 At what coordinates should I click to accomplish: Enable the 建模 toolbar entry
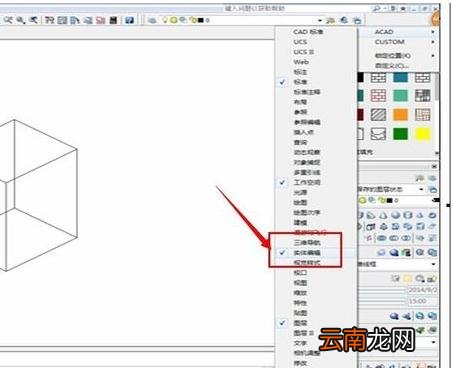(315, 223)
